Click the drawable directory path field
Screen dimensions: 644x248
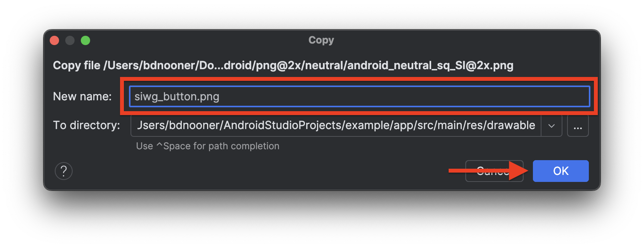[x=336, y=126]
